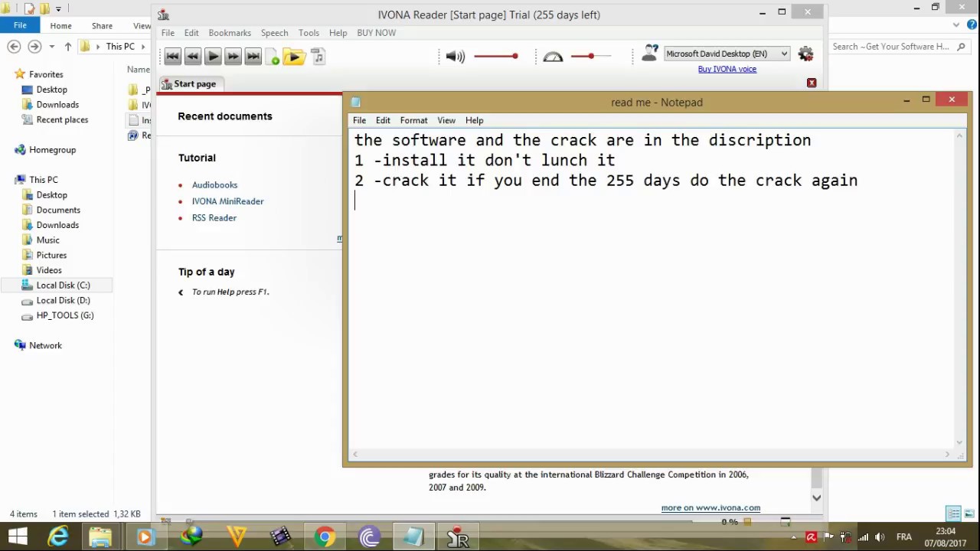980x551 pixels.
Task: Open the IVONA Reader File menu
Action: click(x=168, y=33)
